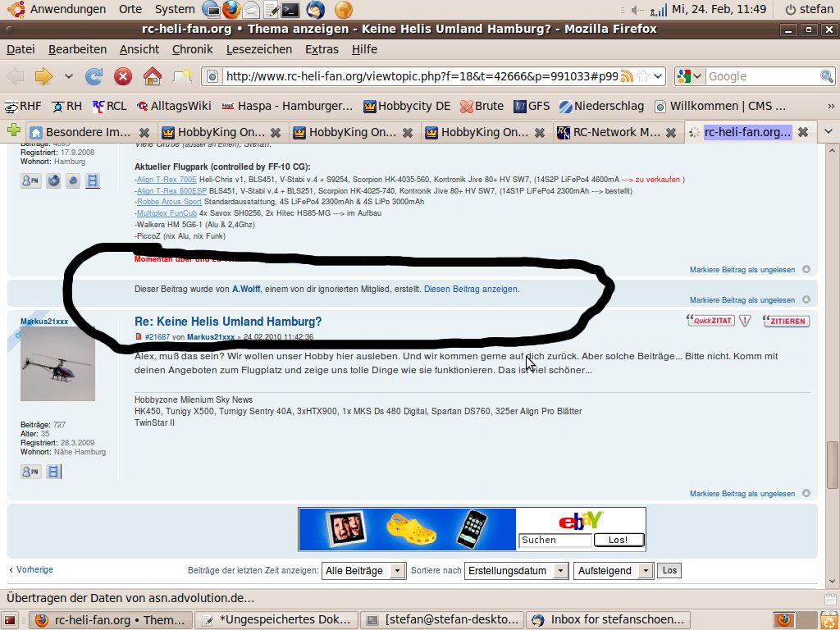Click the RSS feed icon in the address bar
840x630 pixels.
(x=627, y=76)
